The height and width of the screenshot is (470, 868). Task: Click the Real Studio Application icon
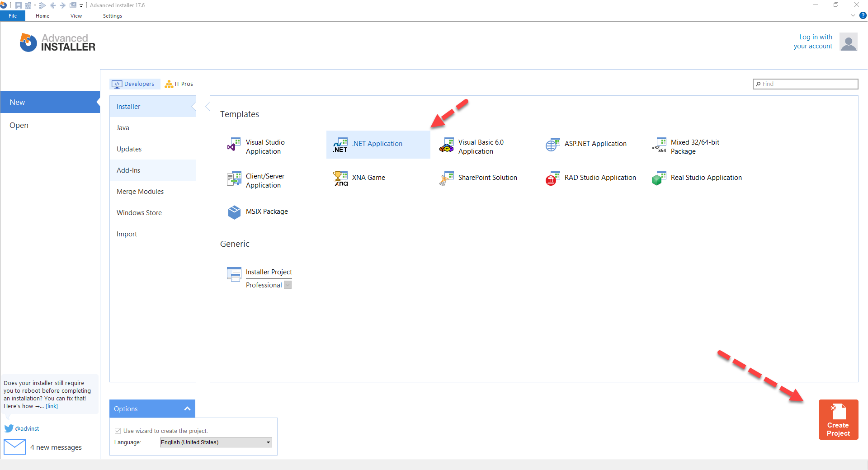(x=659, y=178)
